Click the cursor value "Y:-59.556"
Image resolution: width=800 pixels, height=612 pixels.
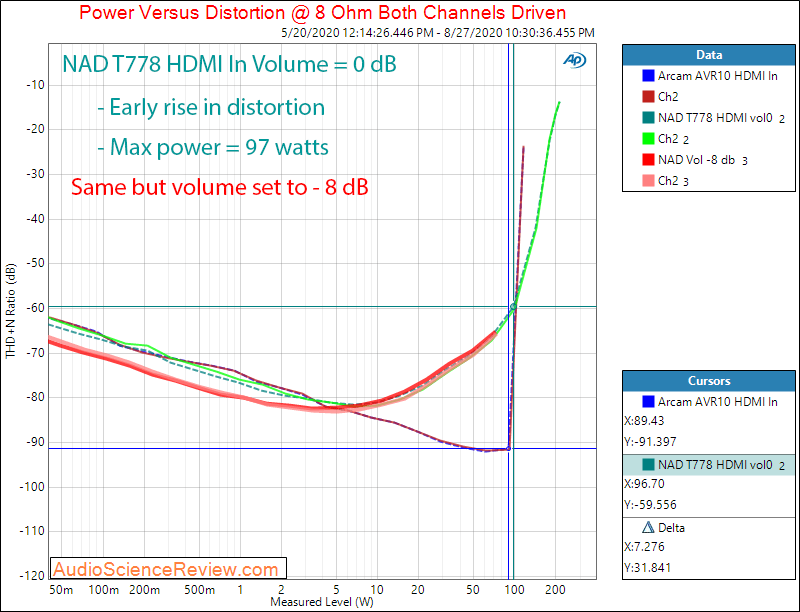pos(651,505)
